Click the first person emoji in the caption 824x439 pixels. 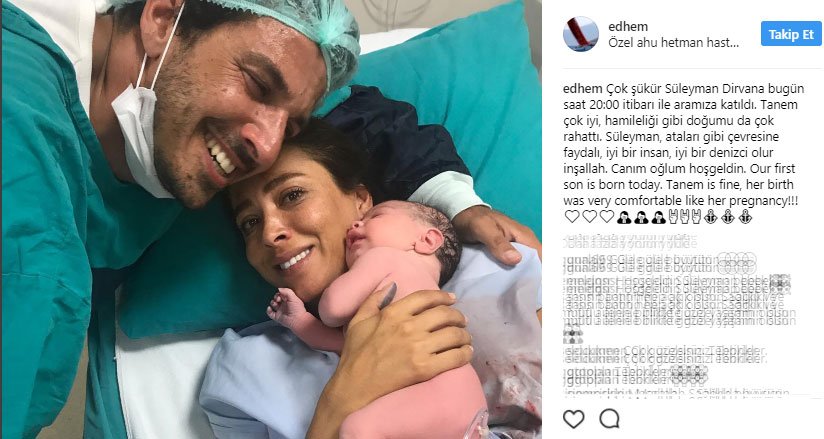[624, 217]
